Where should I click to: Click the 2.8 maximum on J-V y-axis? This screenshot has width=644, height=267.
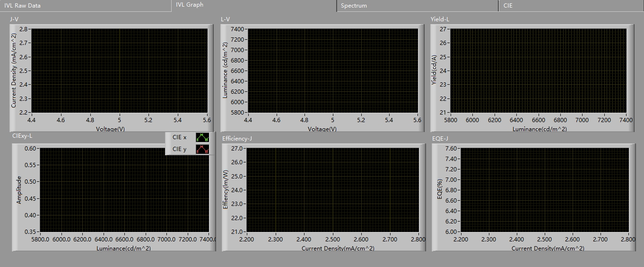[25, 29]
